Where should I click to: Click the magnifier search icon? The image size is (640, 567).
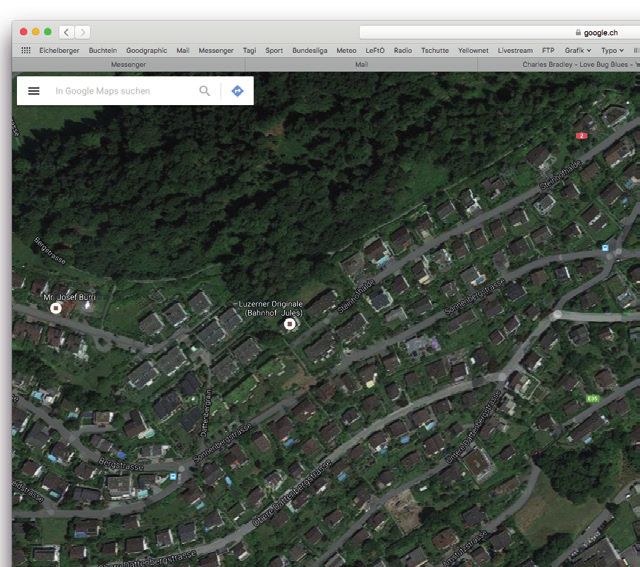coord(205,91)
